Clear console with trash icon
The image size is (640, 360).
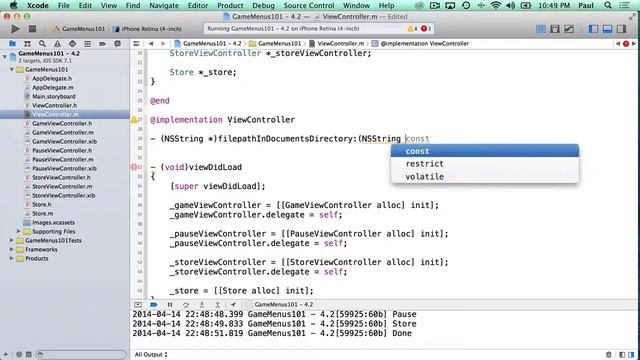tap(609, 355)
